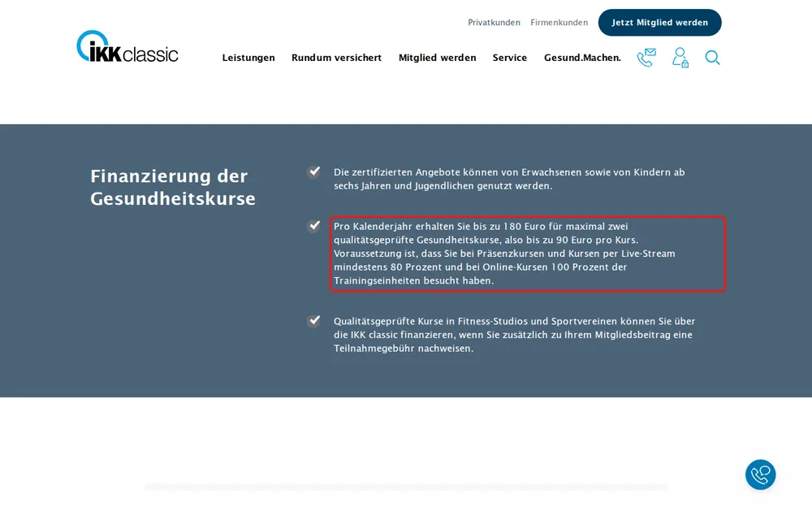Open the Leistungen menu
Viewport: 812px width, 508px height.
coord(248,58)
